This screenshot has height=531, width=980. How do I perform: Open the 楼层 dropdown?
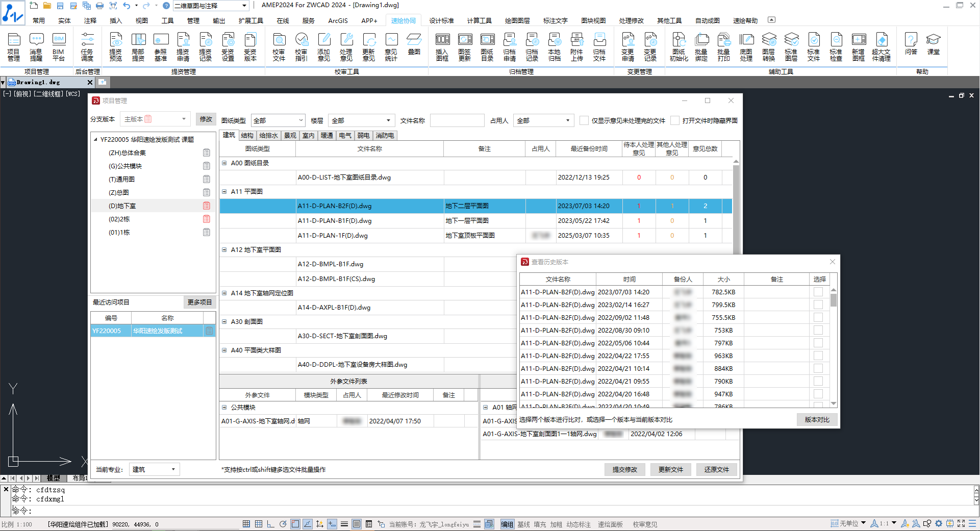tap(361, 120)
